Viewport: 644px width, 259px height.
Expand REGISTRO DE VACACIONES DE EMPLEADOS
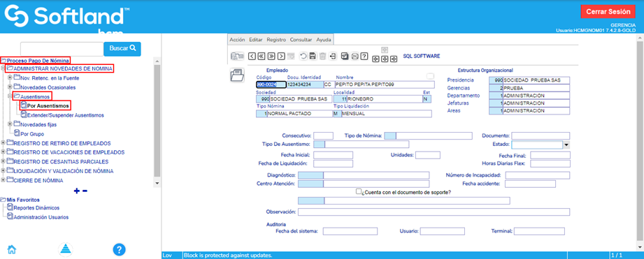3,152
